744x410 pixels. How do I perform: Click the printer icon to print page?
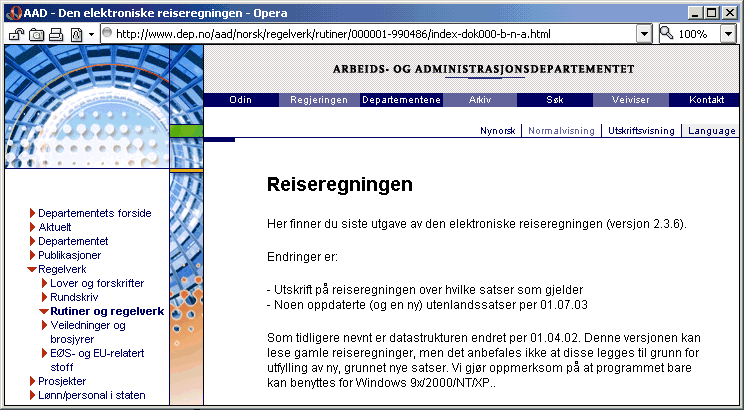point(56,34)
